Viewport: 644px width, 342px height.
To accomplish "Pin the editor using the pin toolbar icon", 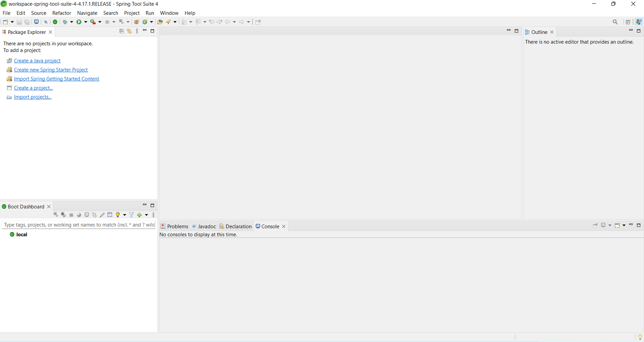I will pos(258,22).
